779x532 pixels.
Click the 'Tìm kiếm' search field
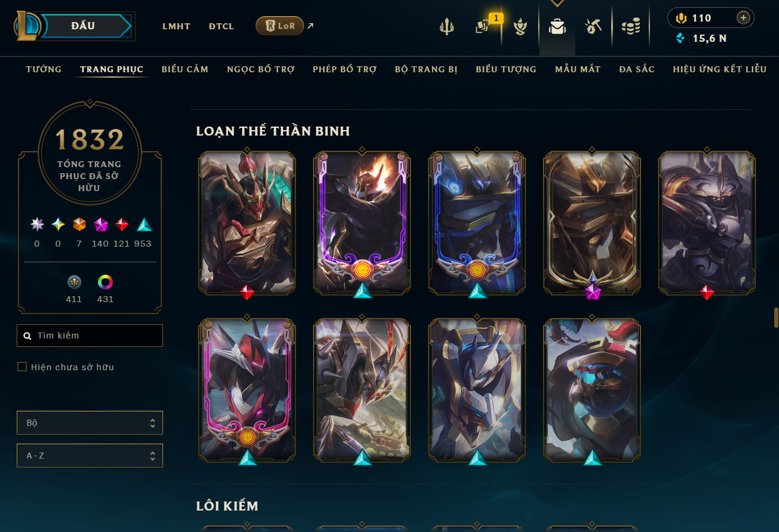point(90,336)
